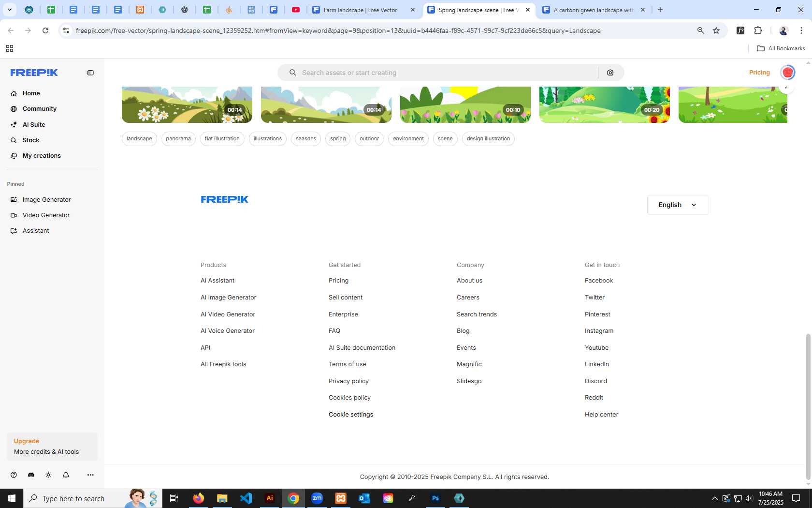The image size is (812, 508).
Task: Open the 00:10 tulip video thumbnail
Action: click(x=465, y=105)
